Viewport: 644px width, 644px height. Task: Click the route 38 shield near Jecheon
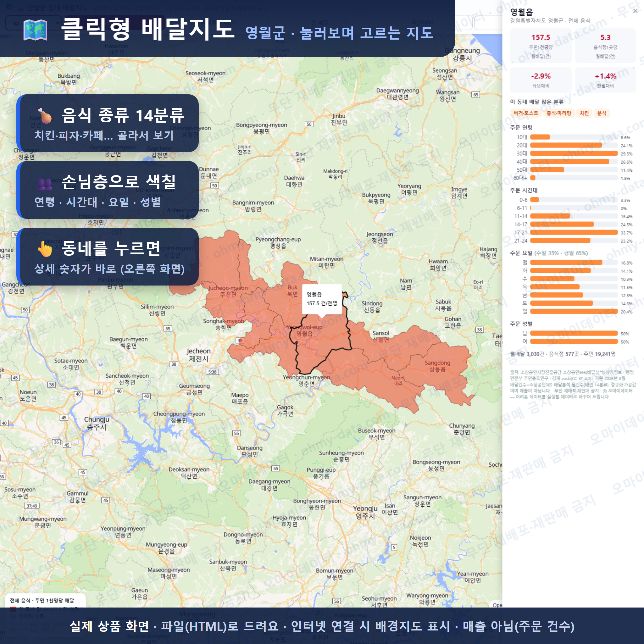point(174,364)
